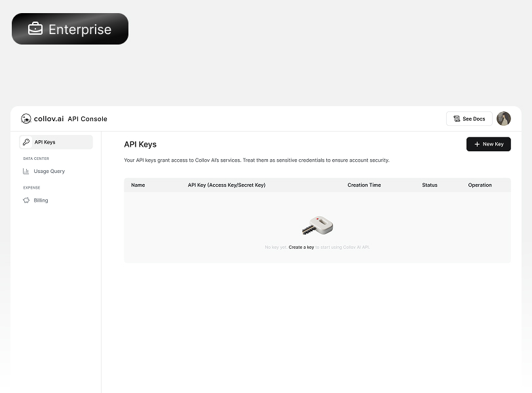Click the Create a key link
The height and width of the screenshot is (393, 532).
point(301,247)
